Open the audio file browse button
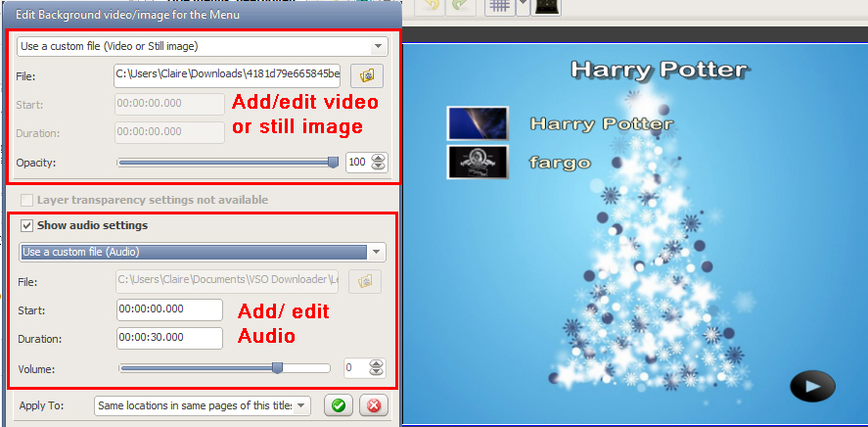 (365, 282)
